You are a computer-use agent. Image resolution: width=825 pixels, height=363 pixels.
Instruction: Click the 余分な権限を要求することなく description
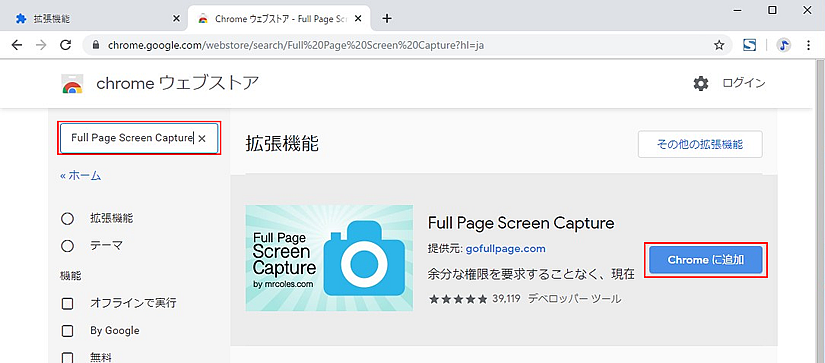click(532, 274)
